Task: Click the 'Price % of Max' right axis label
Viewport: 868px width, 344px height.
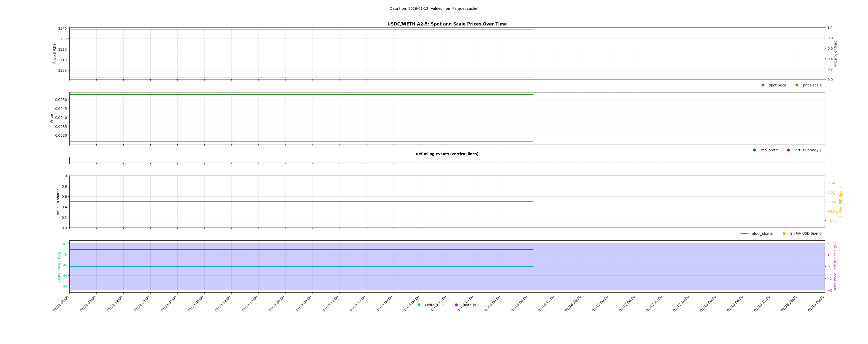Action: click(x=835, y=53)
